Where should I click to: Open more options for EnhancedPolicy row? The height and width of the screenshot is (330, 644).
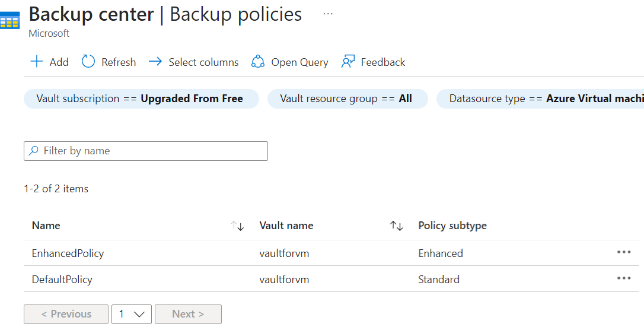point(623,252)
